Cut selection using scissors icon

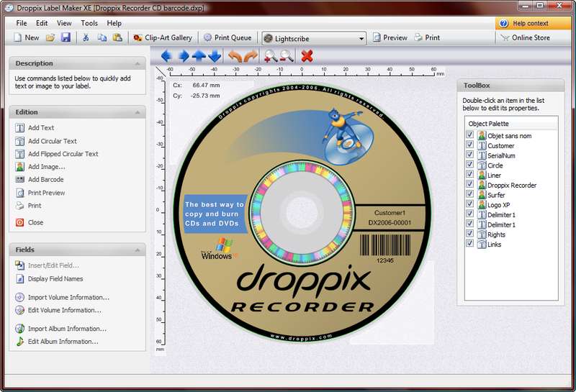click(x=86, y=37)
